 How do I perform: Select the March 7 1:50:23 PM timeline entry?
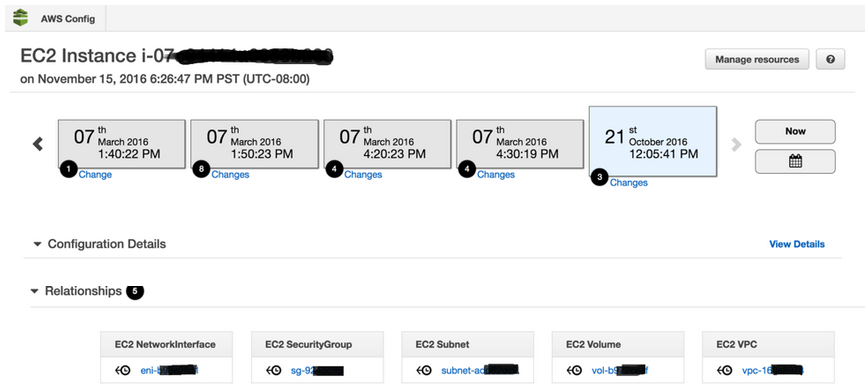[x=255, y=144]
